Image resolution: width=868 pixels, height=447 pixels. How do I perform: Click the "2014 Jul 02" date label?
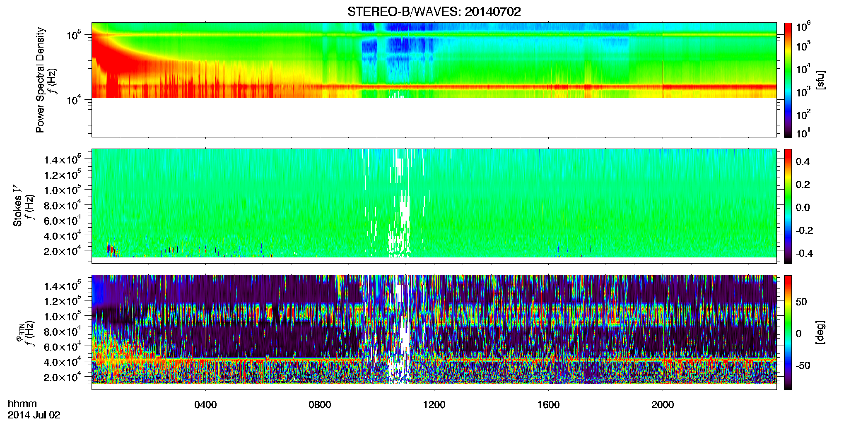click(34, 415)
